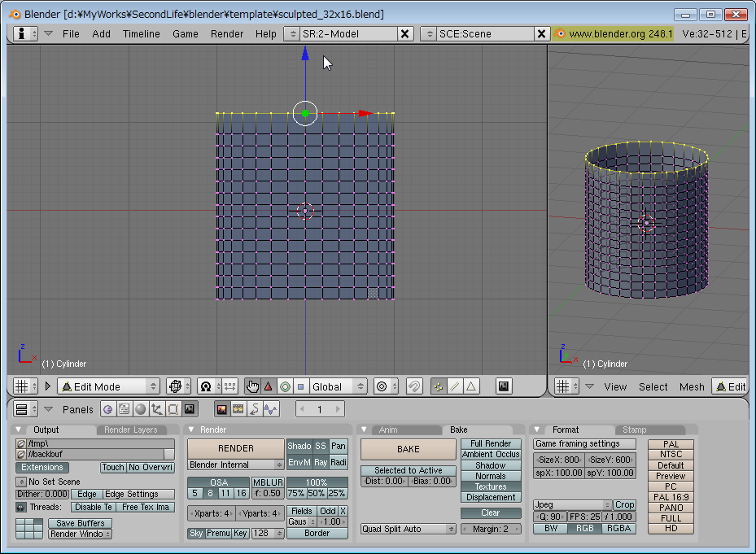Select the Anim/playback buttons arrow icon
Screen dimensions: 756x554
click(255, 410)
